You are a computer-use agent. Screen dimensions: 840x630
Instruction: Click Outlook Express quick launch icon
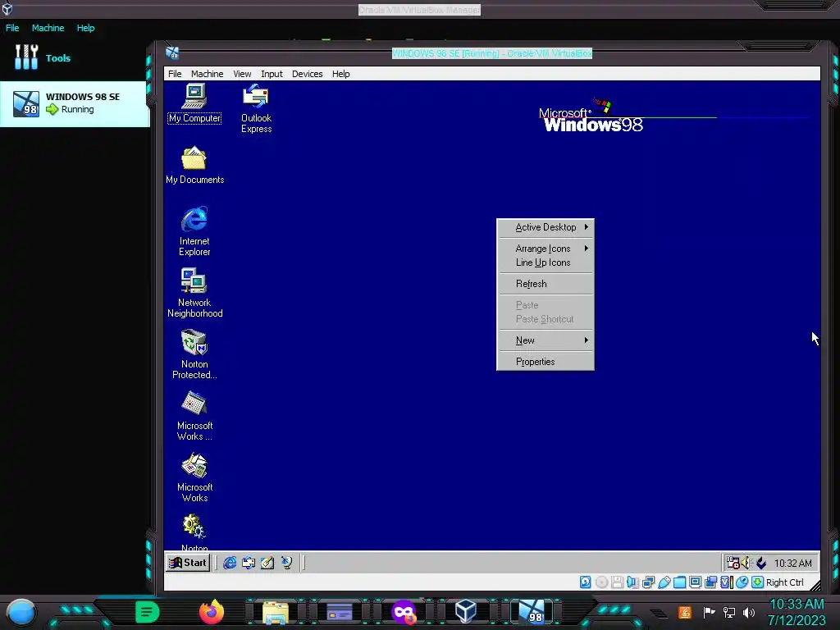click(x=249, y=563)
